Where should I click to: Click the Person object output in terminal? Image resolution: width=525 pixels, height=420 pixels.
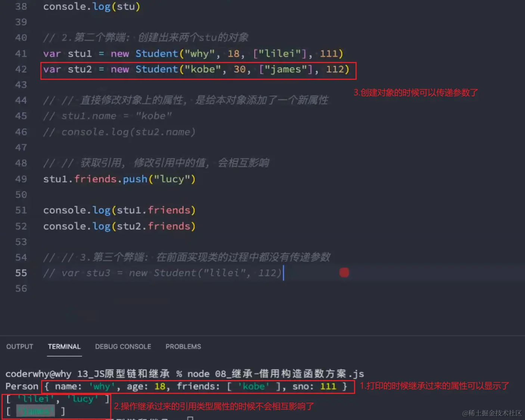pyautogui.click(x=176, y=386)
